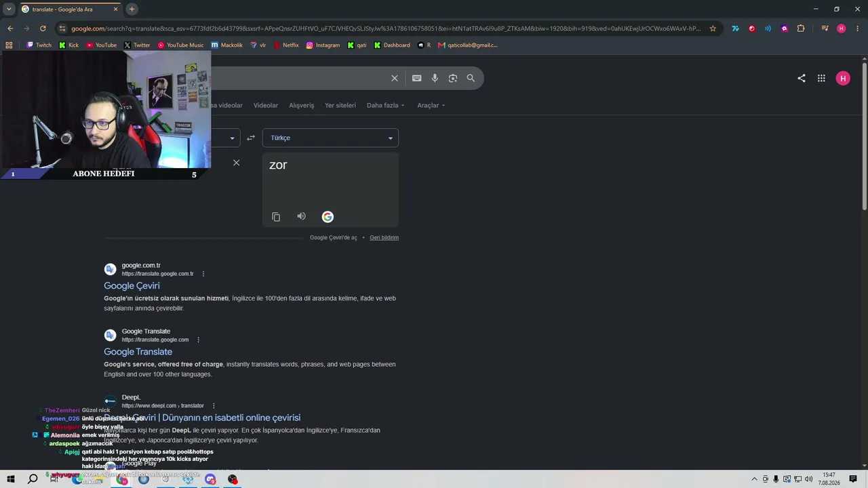Screen dimensions: 868x488
Task: Open the Mackolik bookmark
Action: (227, 45)
